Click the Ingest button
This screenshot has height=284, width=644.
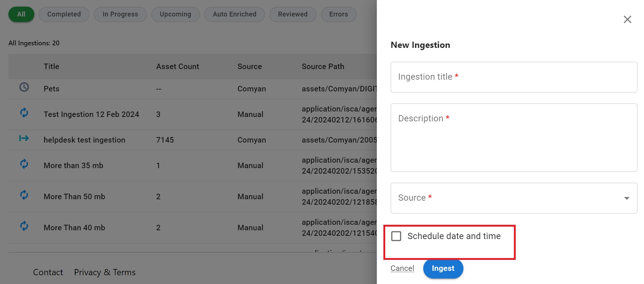443,268
